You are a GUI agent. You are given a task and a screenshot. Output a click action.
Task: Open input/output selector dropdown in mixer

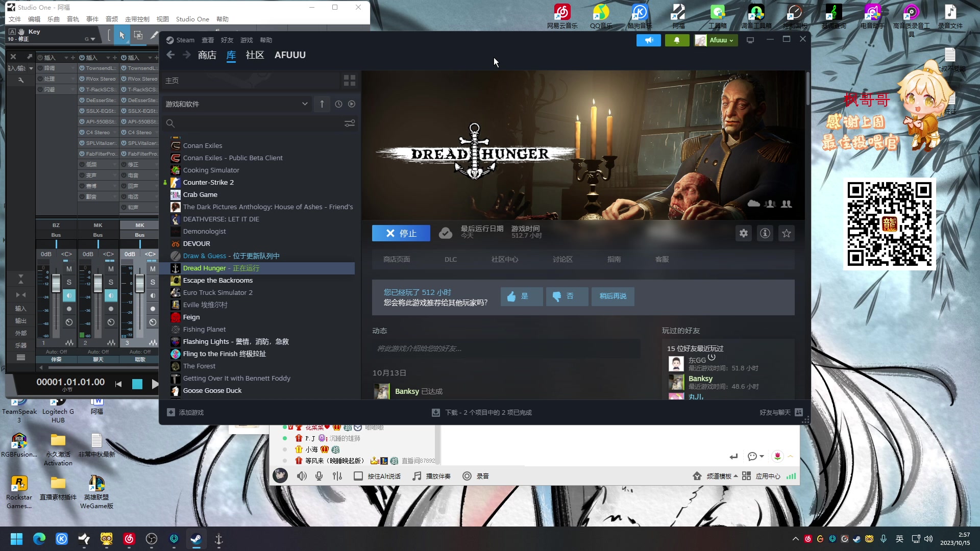tap(31, 68)
